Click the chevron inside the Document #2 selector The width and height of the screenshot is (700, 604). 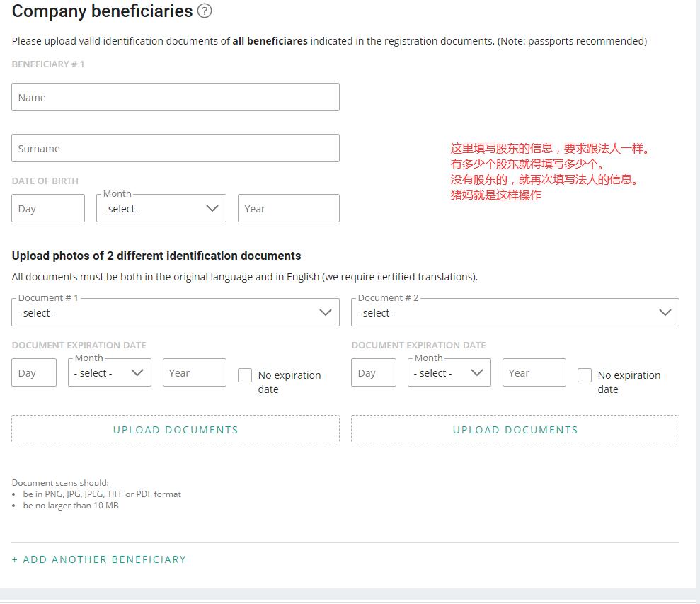click(665, 312)
